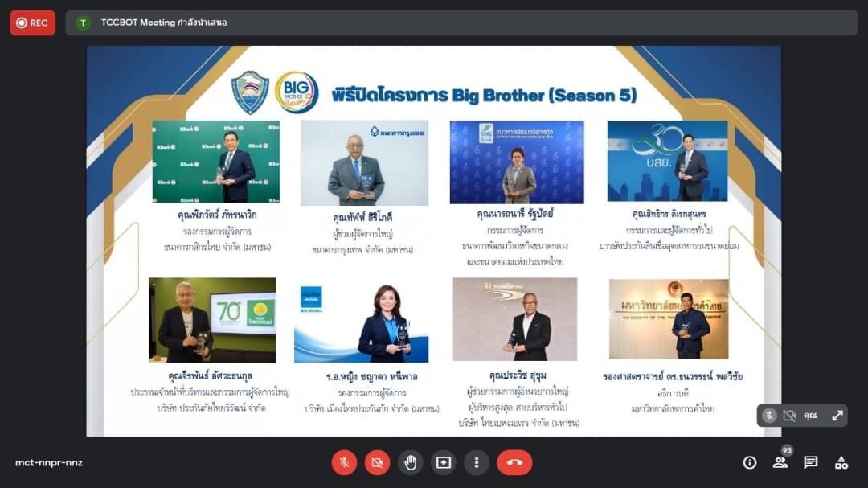Click the Big Brother Season 5 slide title
868x488 pixels.
click(485, 96)
